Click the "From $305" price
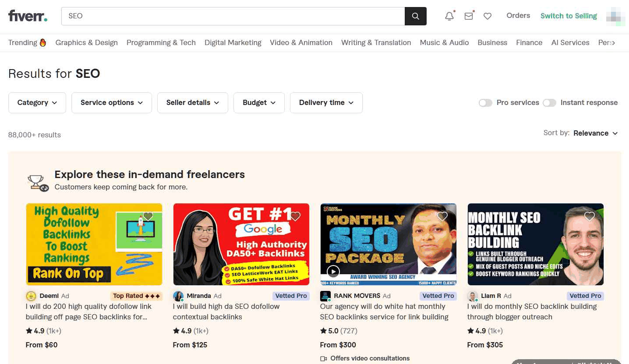629x364 pixels. coord(485,345)
